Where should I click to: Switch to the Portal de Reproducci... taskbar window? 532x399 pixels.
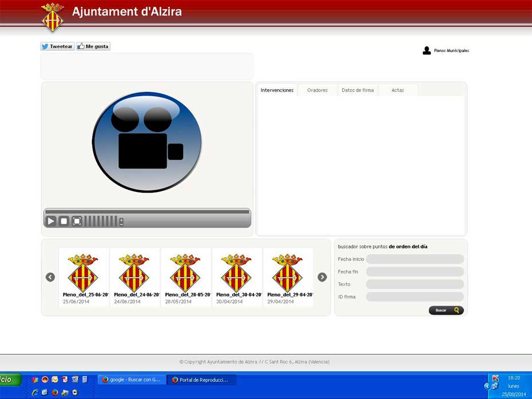203,380
